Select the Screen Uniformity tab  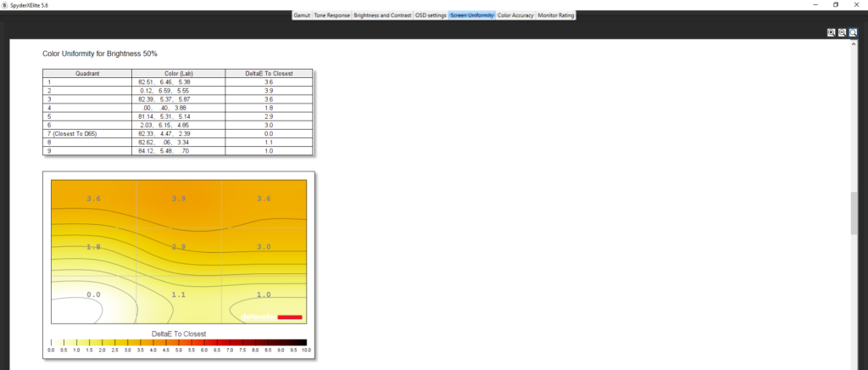(472, 15)
